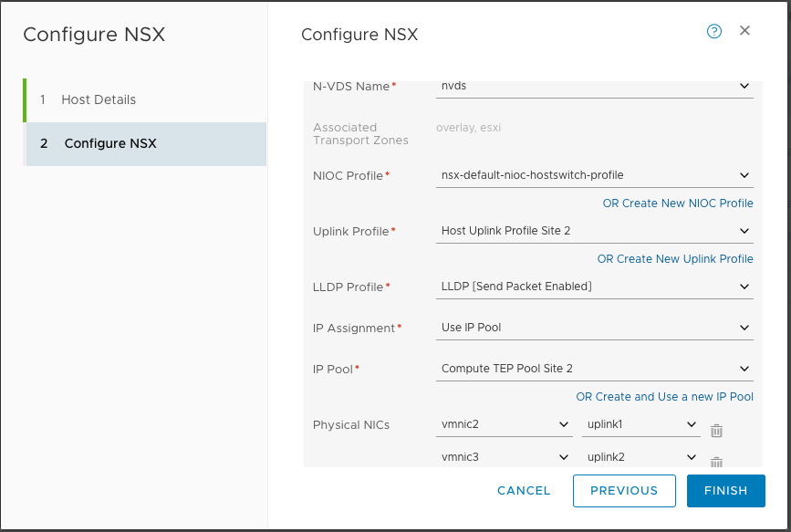Screen dimensions: 791x532
Task: Go to step 1 Host Details
Action: point(99,99)
